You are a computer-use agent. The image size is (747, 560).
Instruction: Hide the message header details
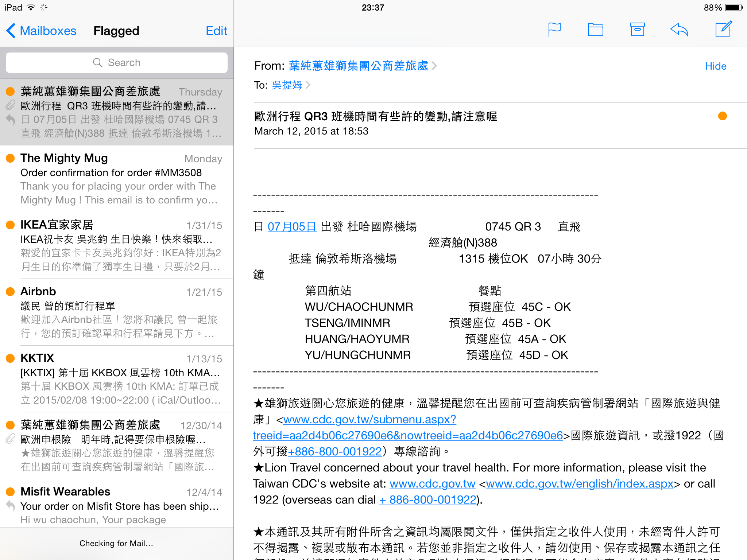click(x=715, y=66)
